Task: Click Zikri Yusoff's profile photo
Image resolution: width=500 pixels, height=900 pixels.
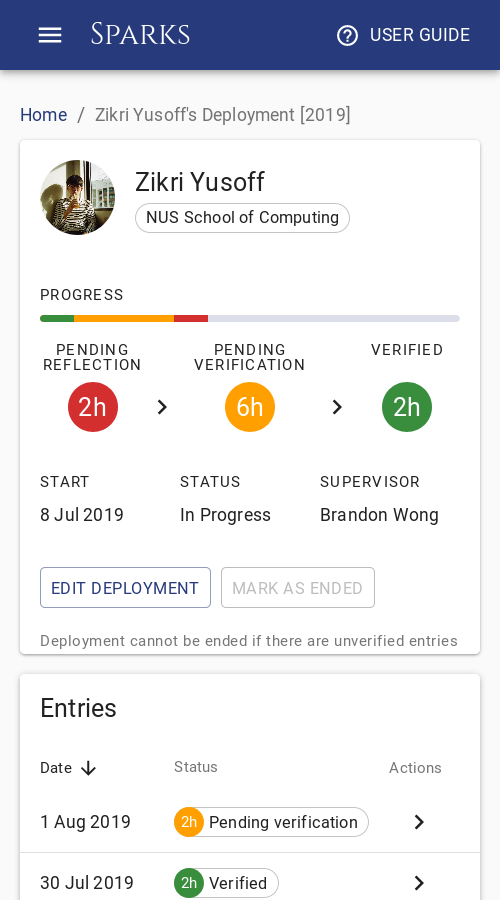Action: pyautogui.click(x=77, y=197)
